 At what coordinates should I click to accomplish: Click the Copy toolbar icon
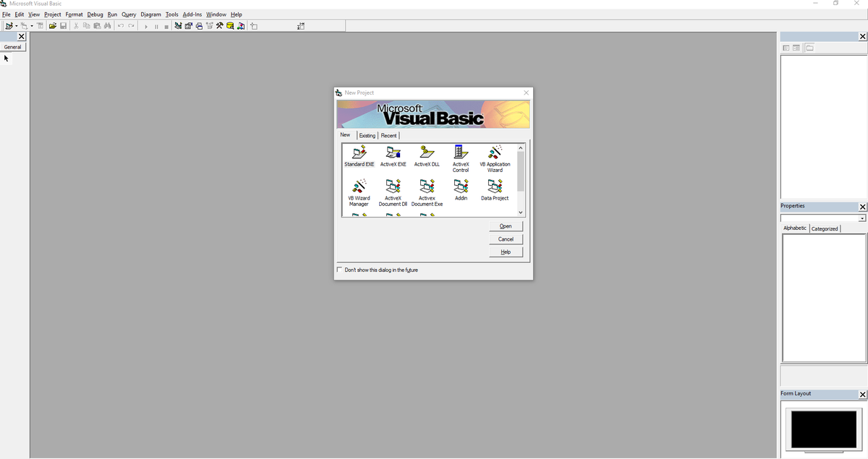click(x=86, y=26)
